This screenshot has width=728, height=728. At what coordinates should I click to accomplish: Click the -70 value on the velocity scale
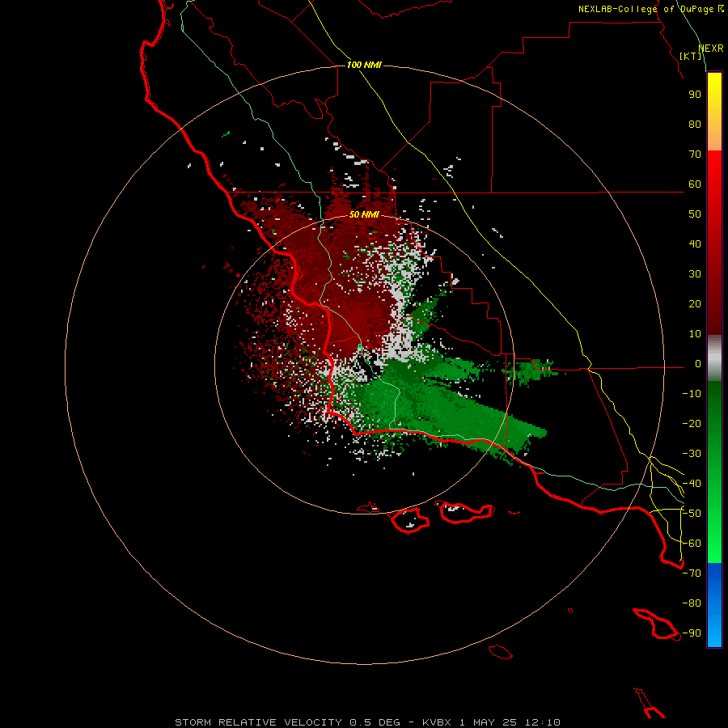pos(692,574)
